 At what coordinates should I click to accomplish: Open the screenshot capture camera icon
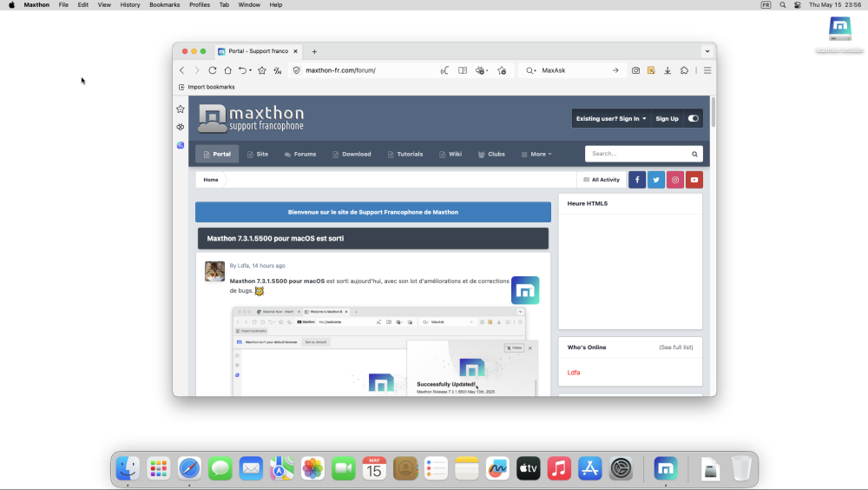click(635, 70)
